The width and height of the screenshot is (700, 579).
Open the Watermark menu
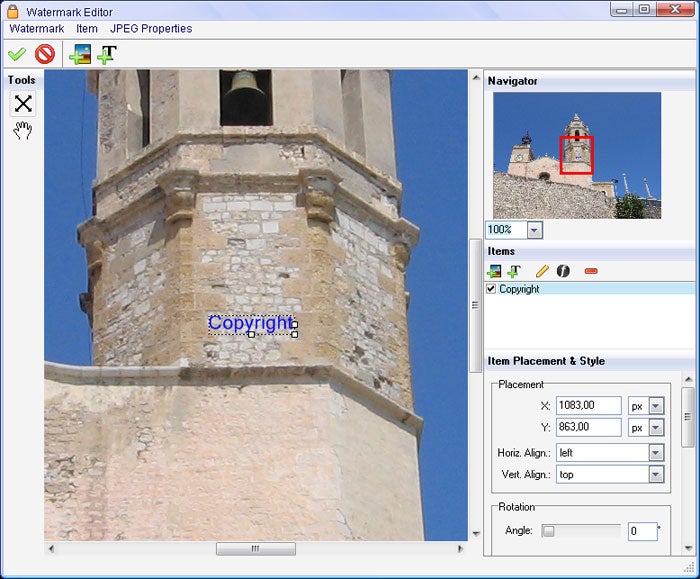(x=36, y=29)
